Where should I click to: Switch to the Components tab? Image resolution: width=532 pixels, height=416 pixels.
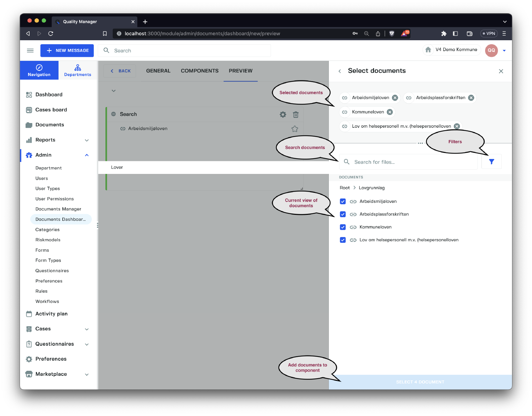(x=199, y=71)
